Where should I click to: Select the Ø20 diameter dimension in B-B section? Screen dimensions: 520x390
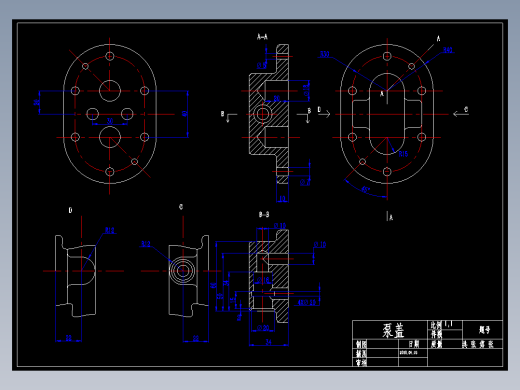[x=263, y=328]
